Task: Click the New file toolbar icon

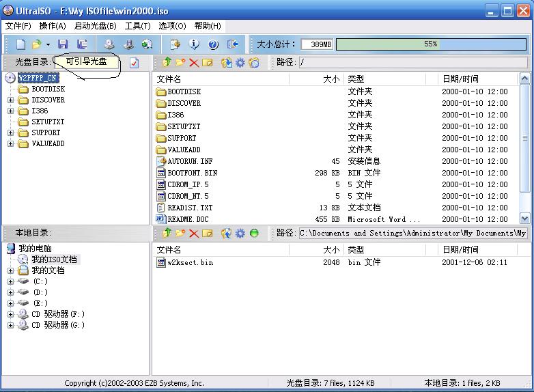Action: click(20, 44)
